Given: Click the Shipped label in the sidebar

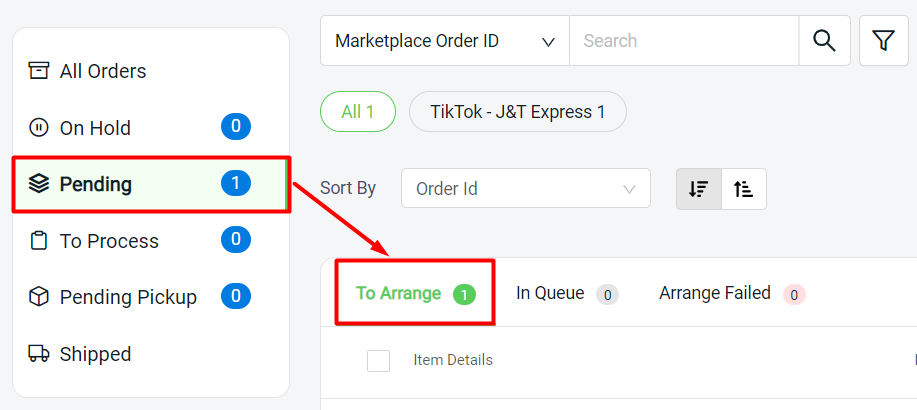Looking at the screenshot, I should (95, 354).
